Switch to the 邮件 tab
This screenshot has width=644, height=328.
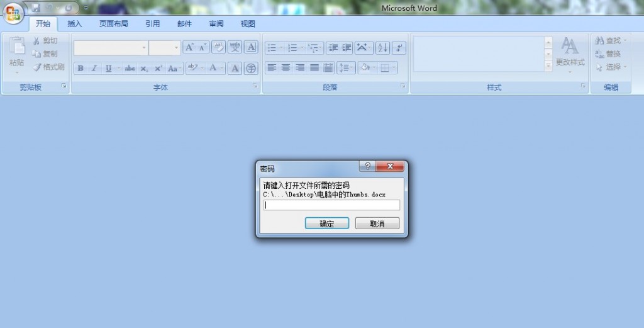click(x=184, y=24)
